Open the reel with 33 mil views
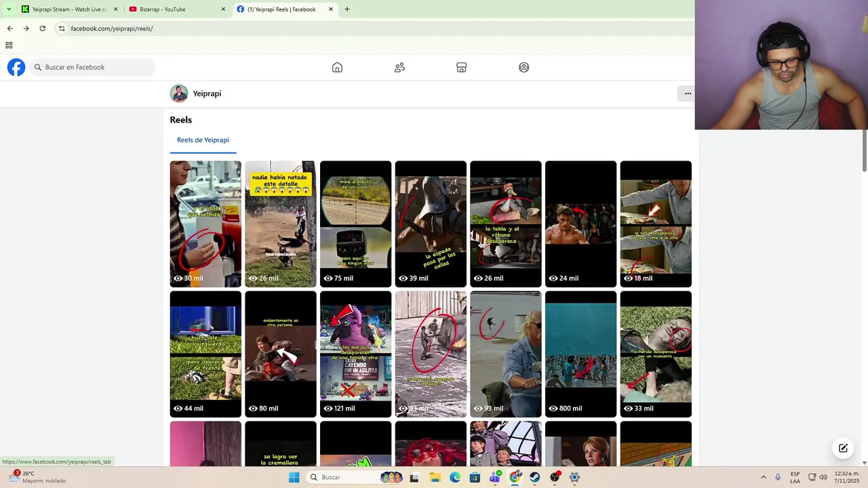 click(656, 354)
